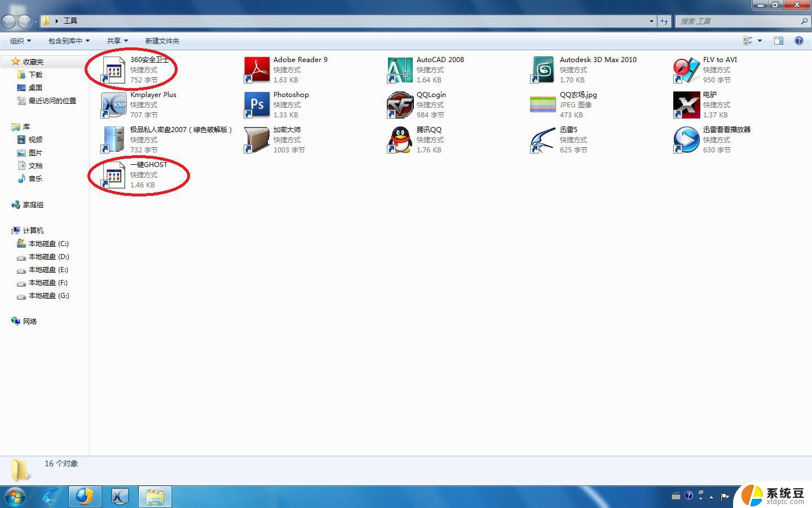The width and height of the screenshot is (812, 508).
Task: Open the Kmplayer taskbar icon
Action: click(120, 497)
